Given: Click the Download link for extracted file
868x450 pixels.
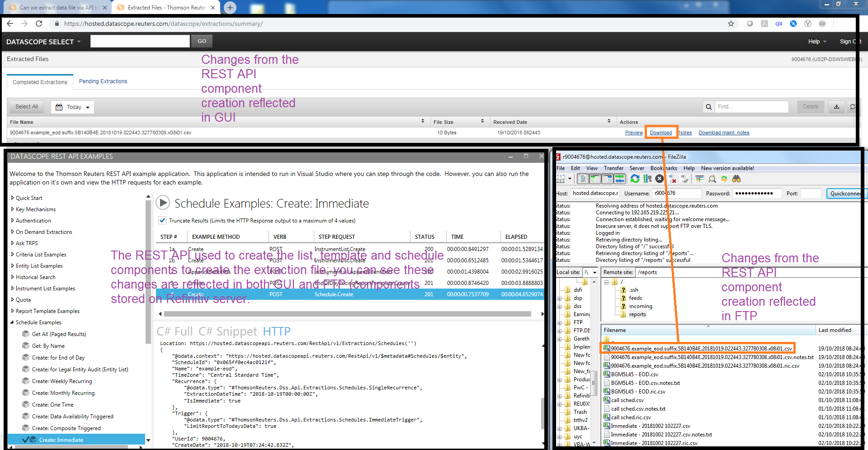Looking at the screenshot, I should point(660,133).
